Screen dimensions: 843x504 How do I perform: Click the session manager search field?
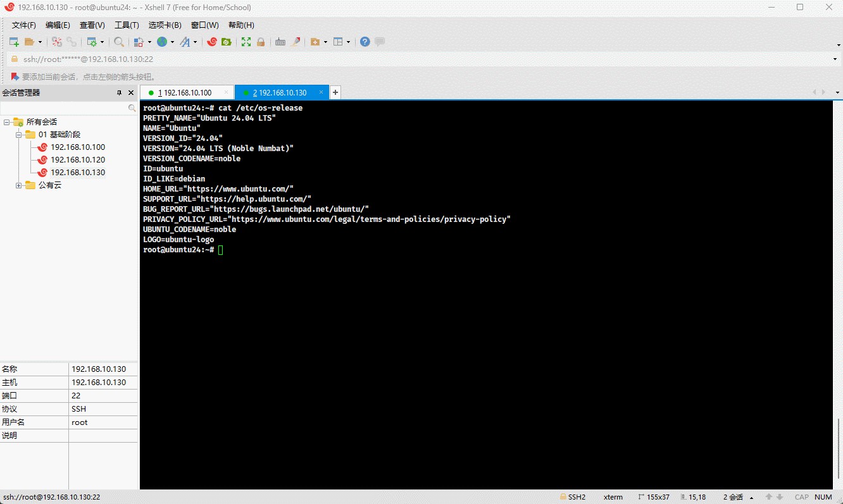pyautogui.click(x=63, y=108)
